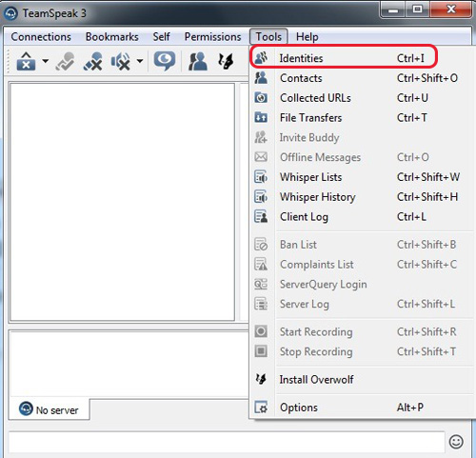
Task: Click the Invite Buddy icon in menu
Action: (261, 137)
